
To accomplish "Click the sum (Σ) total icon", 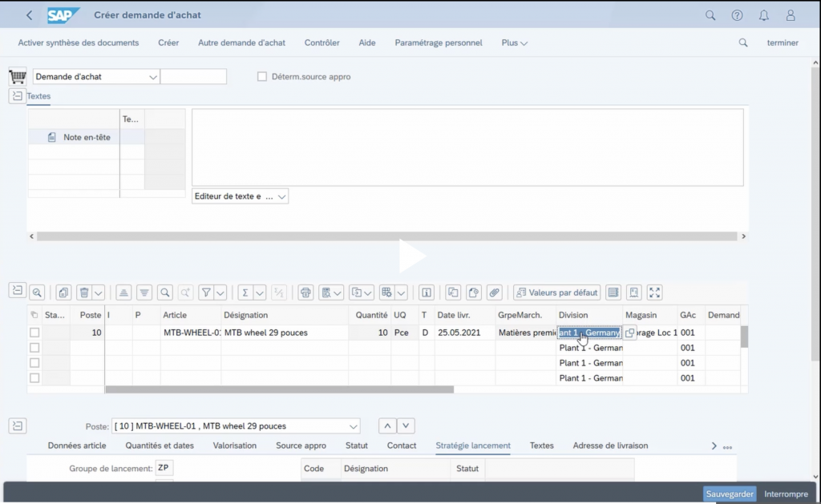I will coord(245,292).
